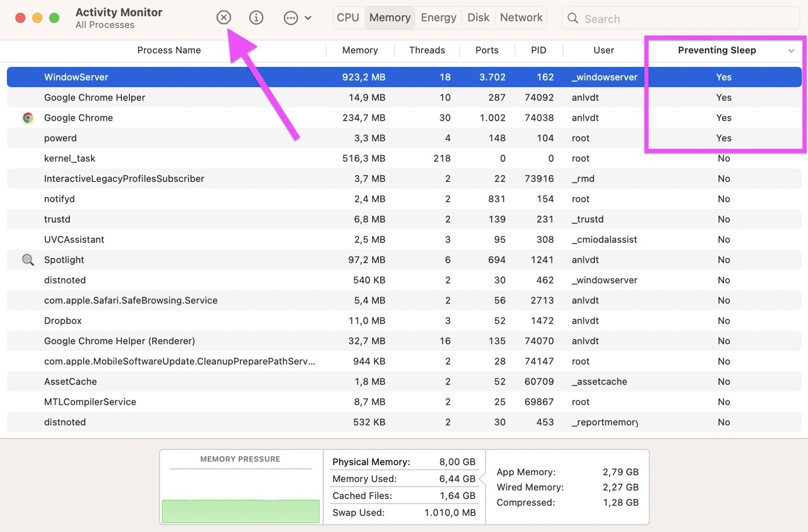Click the _cmiodalassist user cell
Image resolution: width=808 pixels, height=532 pixels.
605,240
